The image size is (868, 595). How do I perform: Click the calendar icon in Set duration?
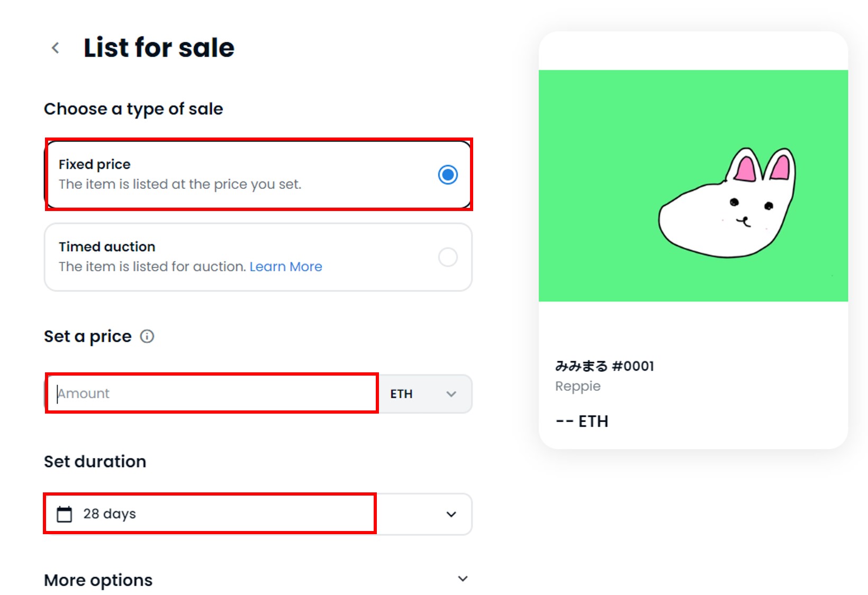(x=64, y=513)
